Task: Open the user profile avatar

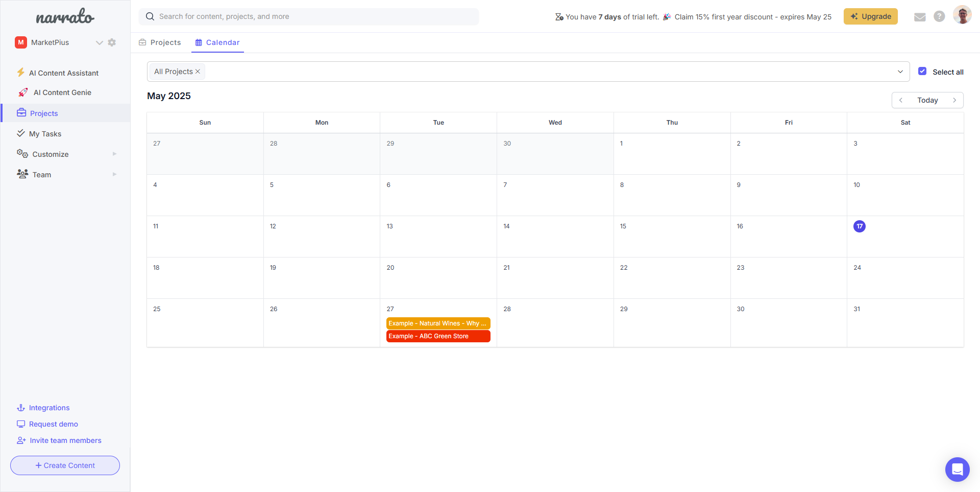Action: pyautogui.click(x=962, y=15)
